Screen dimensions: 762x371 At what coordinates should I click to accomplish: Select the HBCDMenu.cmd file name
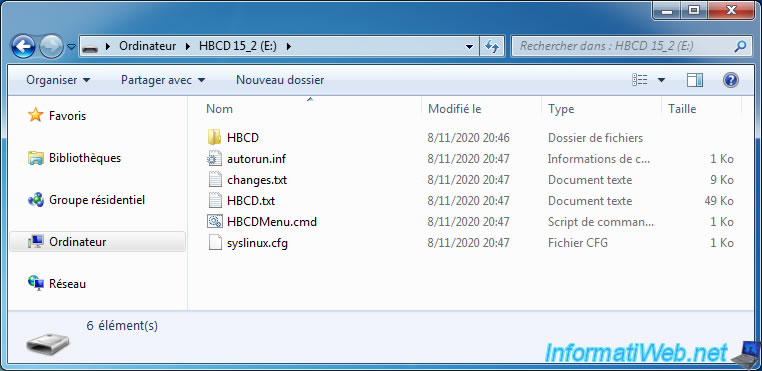click(x=272, y=222)
